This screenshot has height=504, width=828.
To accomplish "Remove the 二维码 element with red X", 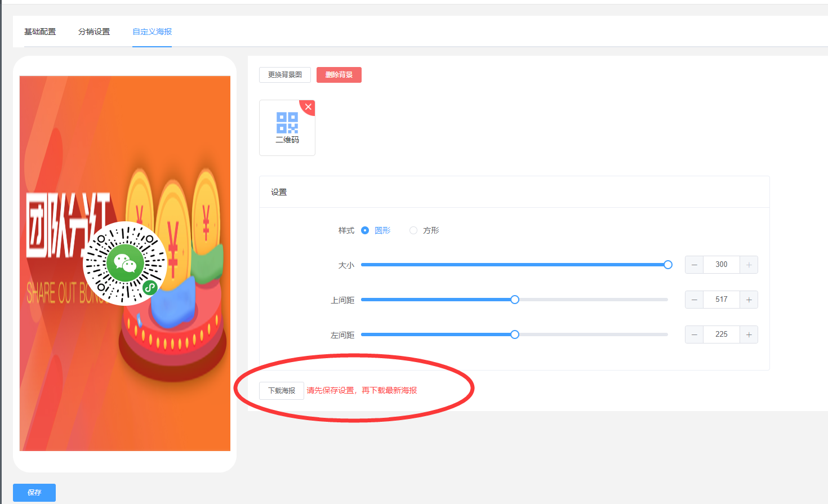I will [x=308, y=106].
